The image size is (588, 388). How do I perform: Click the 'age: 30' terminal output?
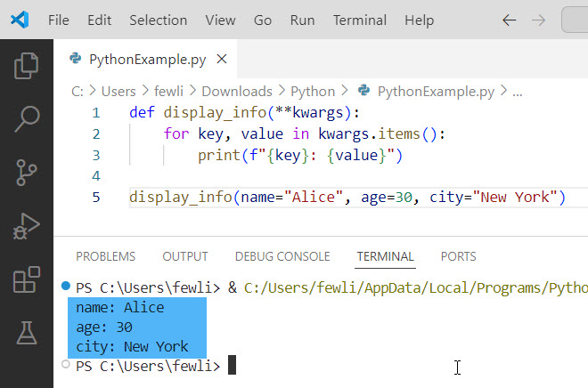104,327
